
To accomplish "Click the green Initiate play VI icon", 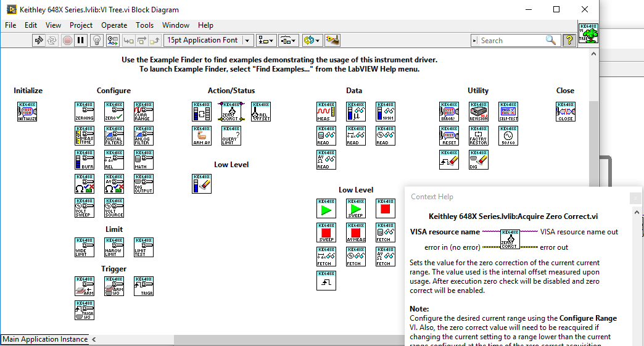I will 326,208.
